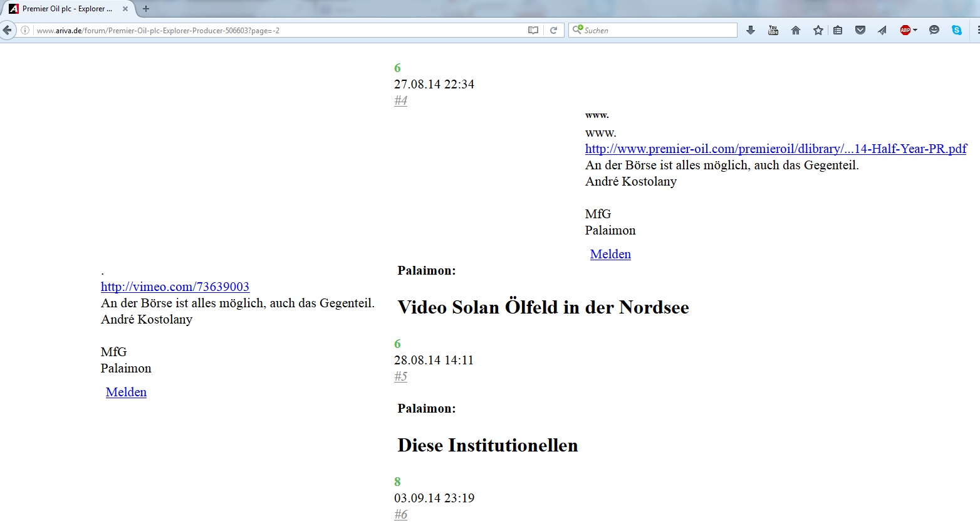Open site information icon in address bar
This screenshot has width=980, height=523.
tap(25, 30)
